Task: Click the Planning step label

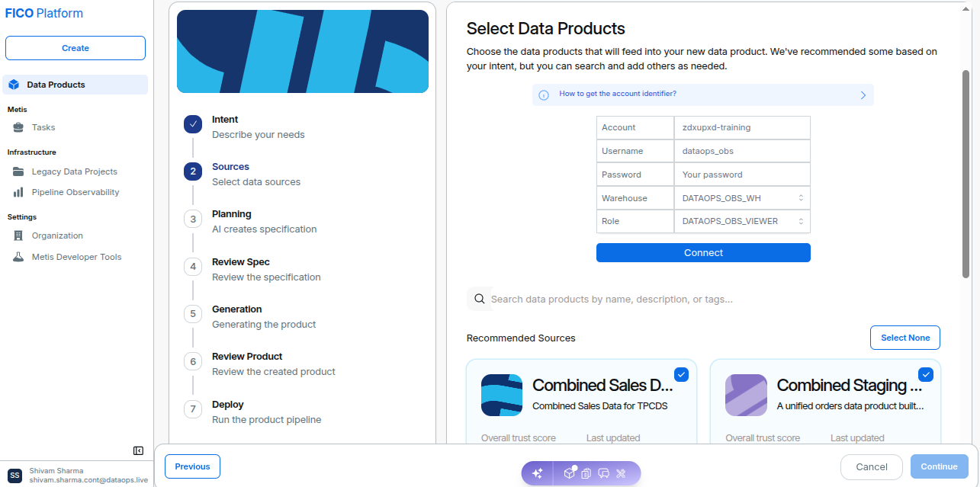Action: (232, 214)
